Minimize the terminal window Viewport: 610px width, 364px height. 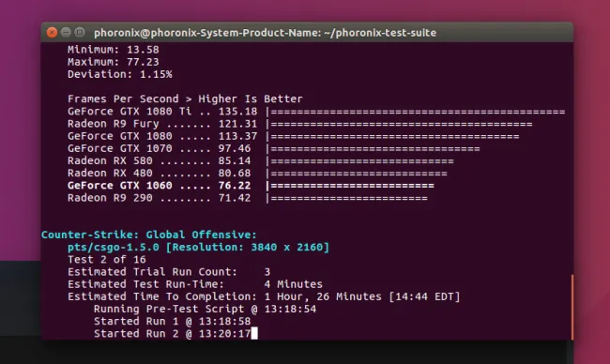[66, 32]
